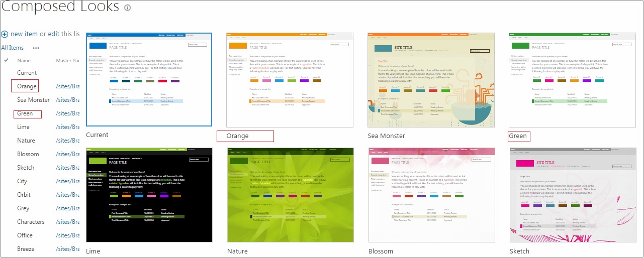
Task: Sort by the Name column header
Action: point(24,61)
